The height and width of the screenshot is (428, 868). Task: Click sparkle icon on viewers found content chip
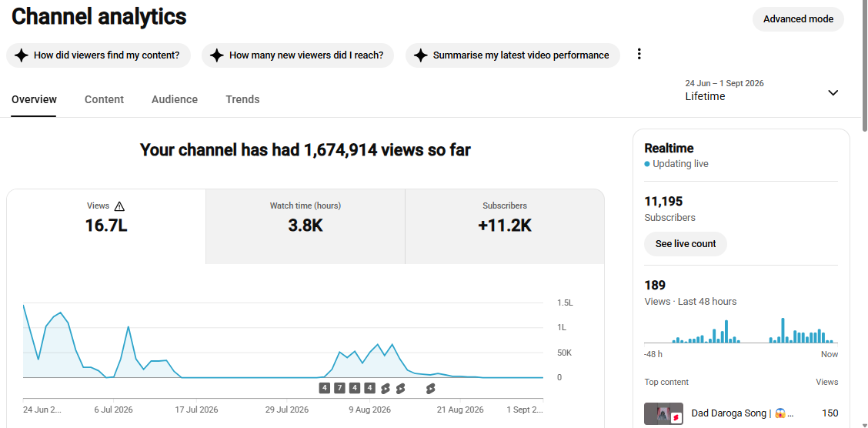point(22,55)
